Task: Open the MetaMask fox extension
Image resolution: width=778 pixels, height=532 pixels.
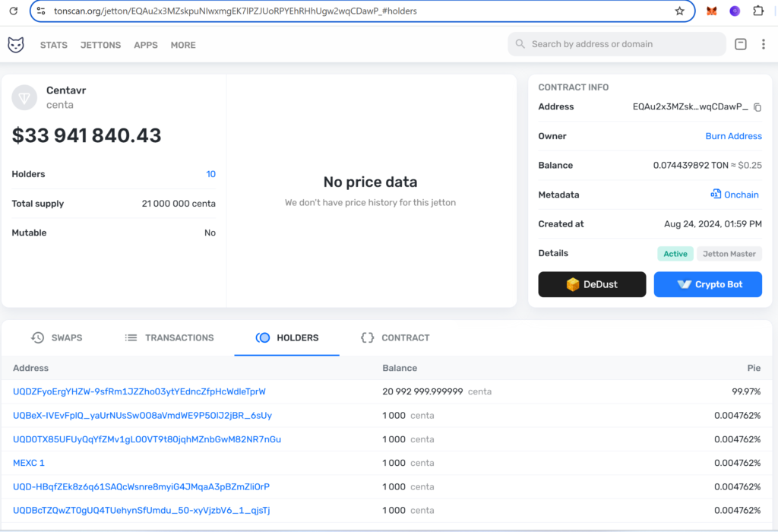Action: [711, 11]
